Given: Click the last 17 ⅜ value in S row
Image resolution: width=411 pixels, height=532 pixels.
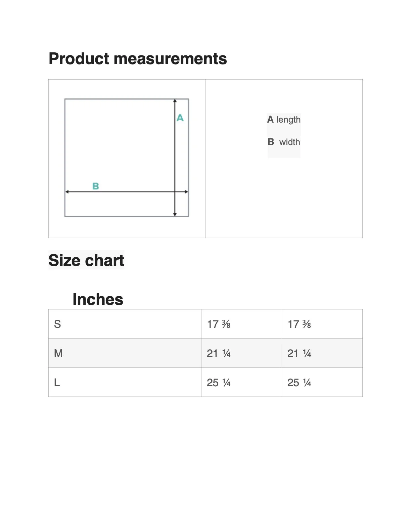Looking at the screenshot, I should point(299,324).
